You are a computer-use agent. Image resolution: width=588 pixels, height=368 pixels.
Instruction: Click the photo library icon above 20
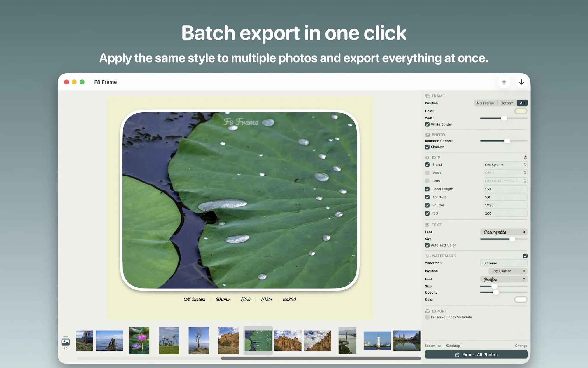click(x=66, y=341)
